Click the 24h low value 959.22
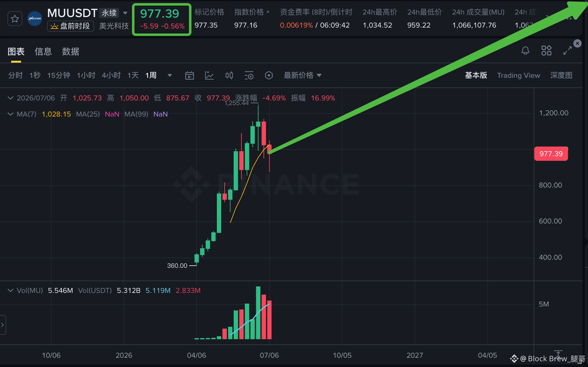This screenshot has height=367, width=588. coord(419,25)
